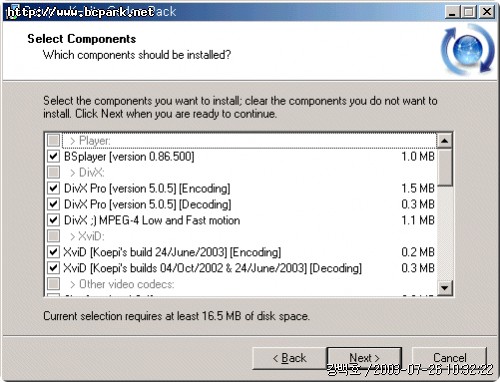
Task: Minimize the setup window
Action: [452, 12]
